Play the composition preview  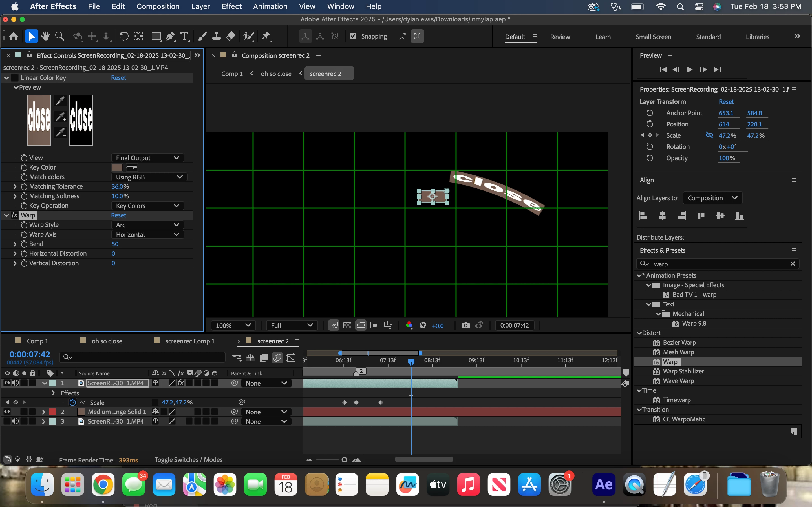pyautogui.click(x=690, y=69)
